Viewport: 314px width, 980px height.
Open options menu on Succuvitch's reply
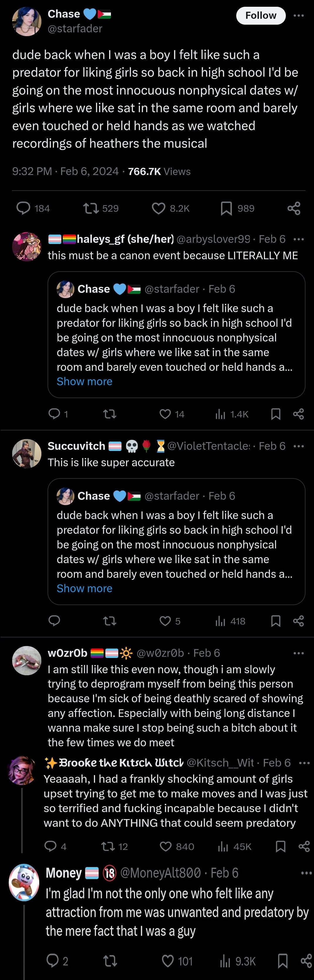(x=299, y=446)
